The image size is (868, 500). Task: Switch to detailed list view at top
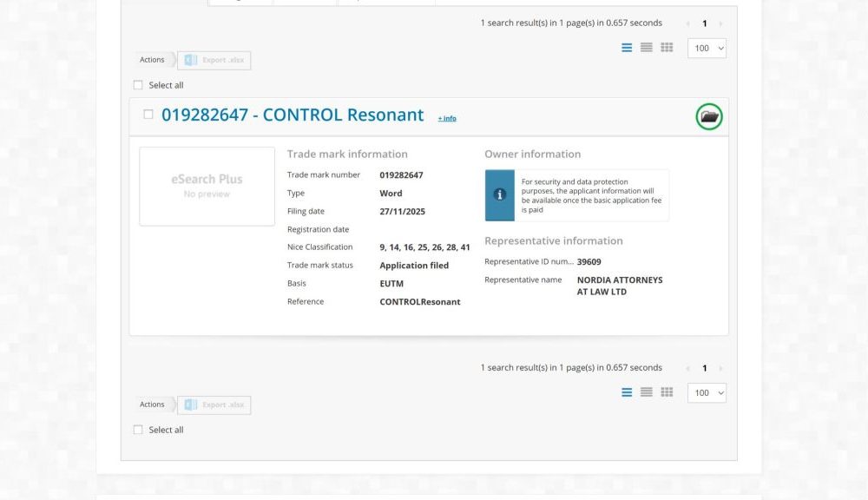coord(627,48)
